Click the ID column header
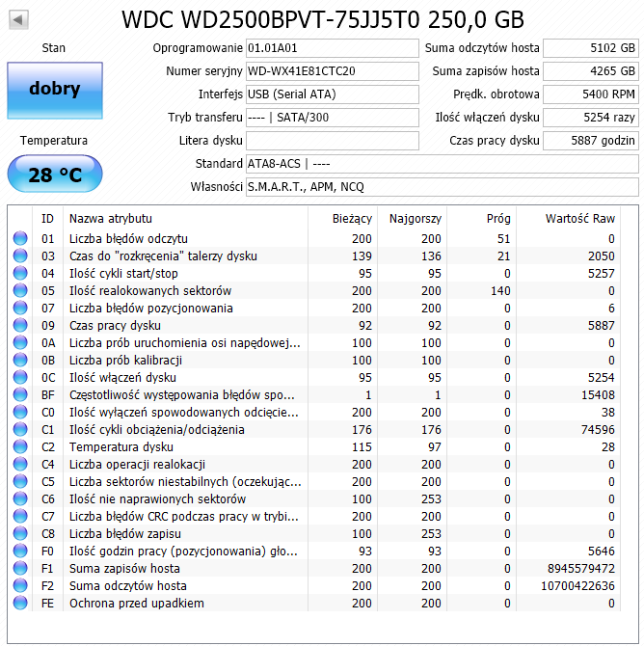 [x=48, y=218]
